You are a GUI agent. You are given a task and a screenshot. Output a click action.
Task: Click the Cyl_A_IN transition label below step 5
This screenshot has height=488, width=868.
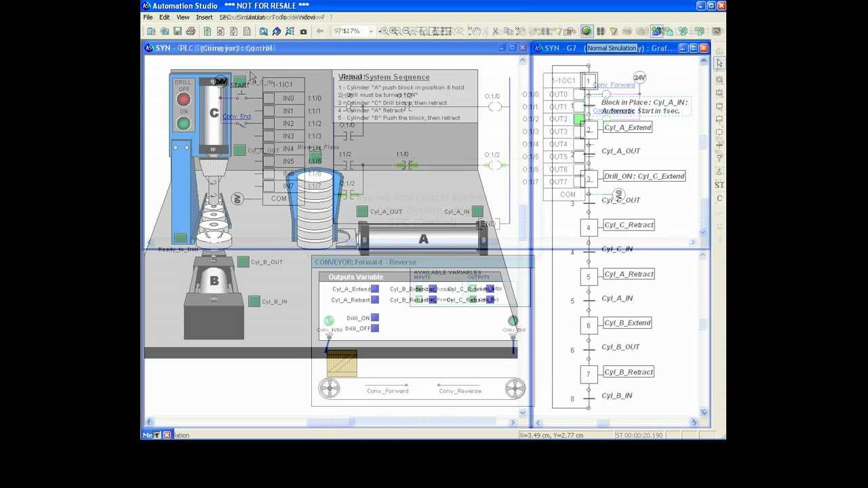pos(617,298)
